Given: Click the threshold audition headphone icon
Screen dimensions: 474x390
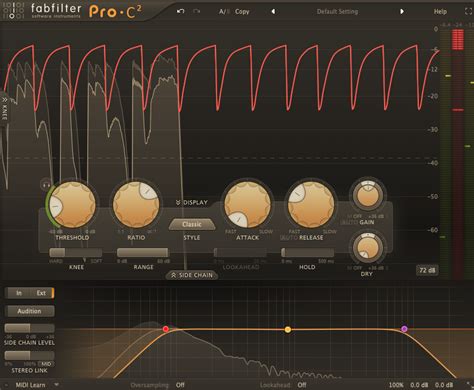Looking at the screenshot, I should coord(46,184).
